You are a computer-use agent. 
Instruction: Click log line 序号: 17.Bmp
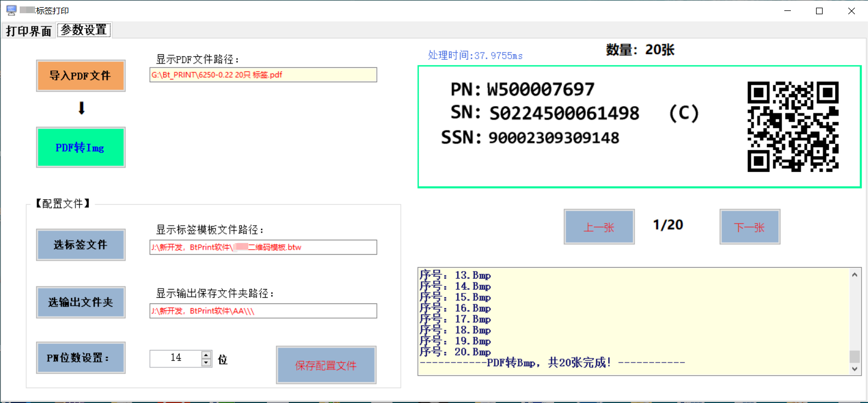click(455, 319)
